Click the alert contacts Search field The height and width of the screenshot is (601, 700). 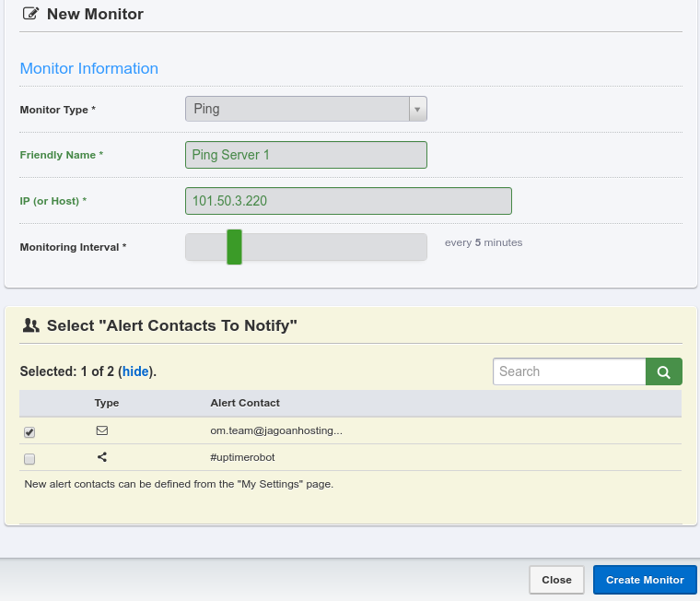tap(569, 371)
